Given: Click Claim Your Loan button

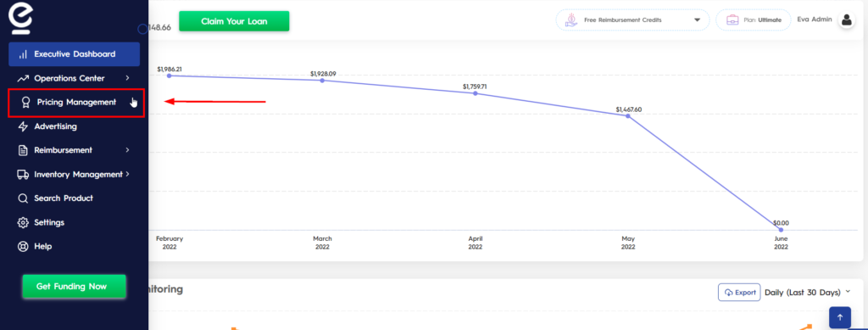Looking at the screenshot, I should (x=234, y=21).
